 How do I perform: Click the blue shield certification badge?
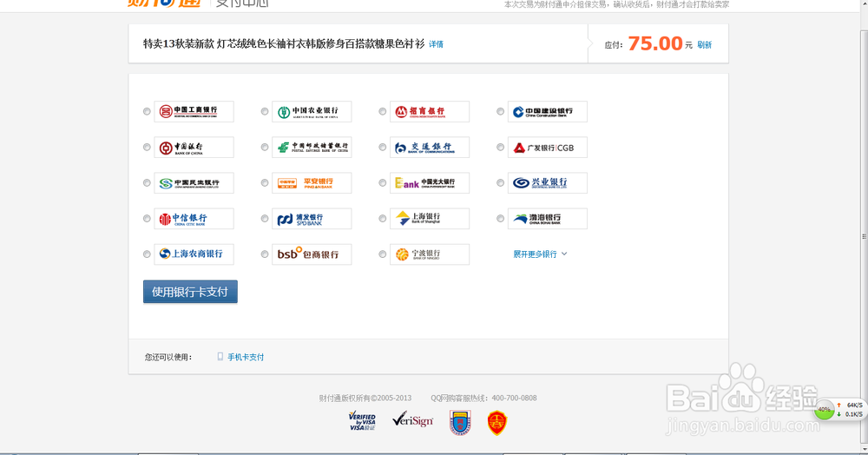pos(460,422)
